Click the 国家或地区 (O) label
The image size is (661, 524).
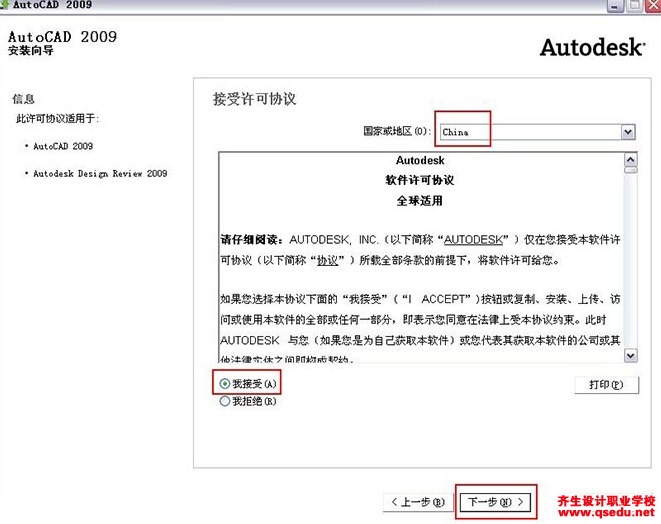(396, 132)
